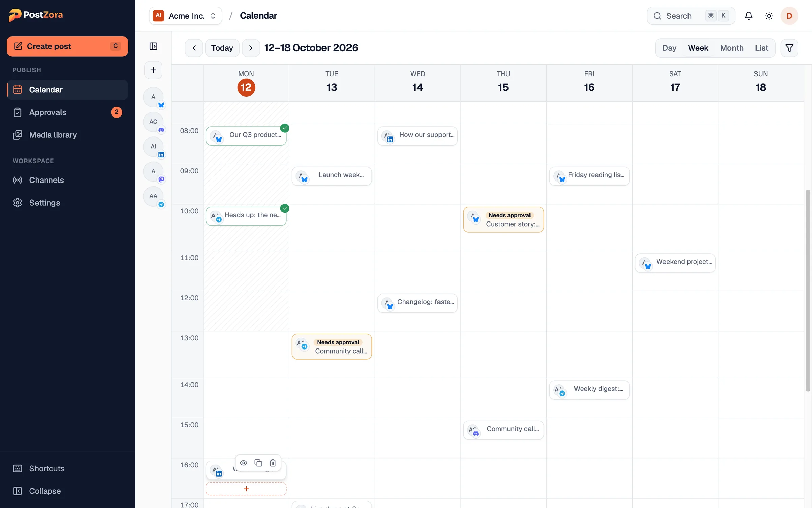This screenshot has width=812, height=508.
Task: Open 'Changelog: faste...' post on Wednesday
Action: [x=418, y=303]
